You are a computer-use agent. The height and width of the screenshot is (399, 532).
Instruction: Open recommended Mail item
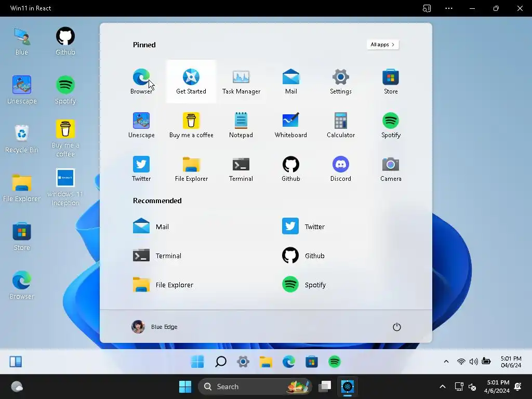click(x=151, y=227)
